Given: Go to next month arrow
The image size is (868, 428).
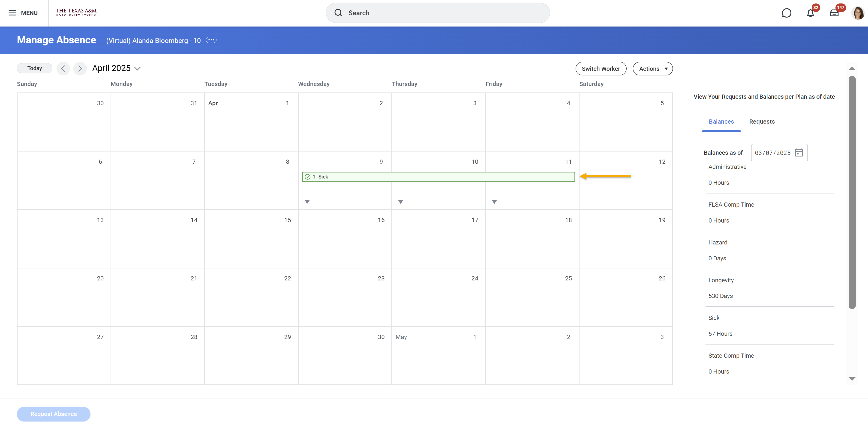Looking at the screenshot, I should click(80, 68).
